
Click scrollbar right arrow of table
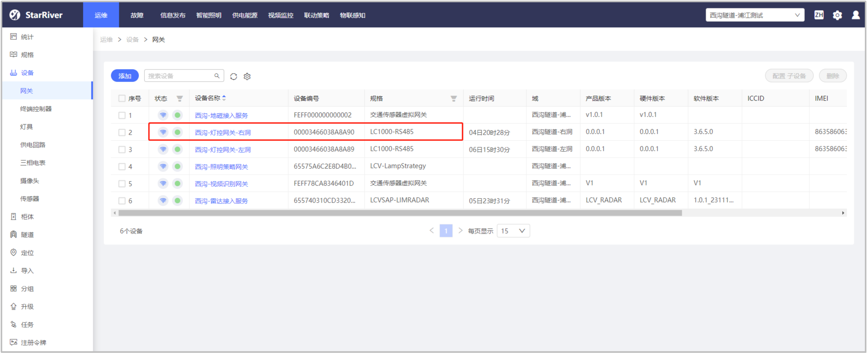click(843, 213)
